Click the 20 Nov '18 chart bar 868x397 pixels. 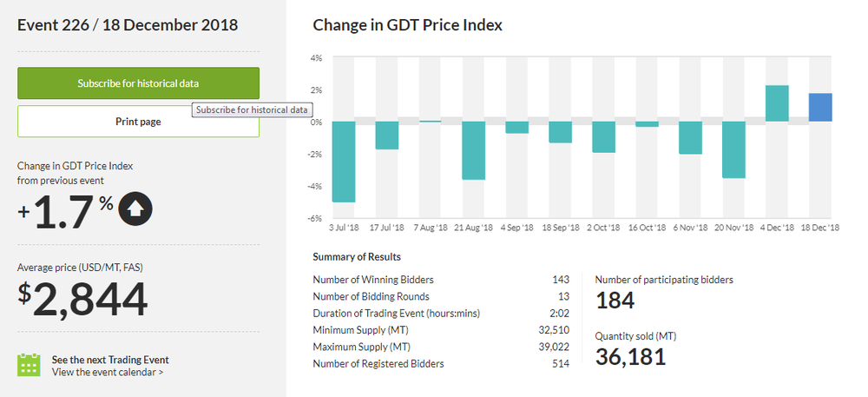734,149
